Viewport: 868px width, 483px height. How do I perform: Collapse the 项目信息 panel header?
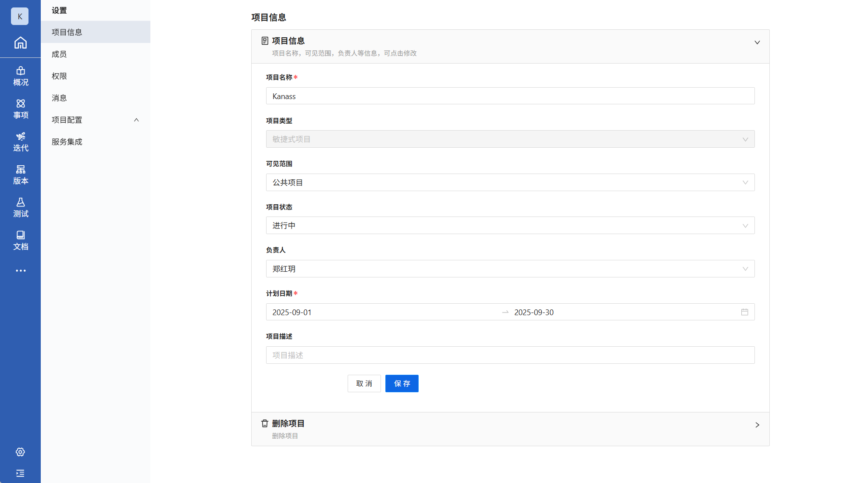757,43
